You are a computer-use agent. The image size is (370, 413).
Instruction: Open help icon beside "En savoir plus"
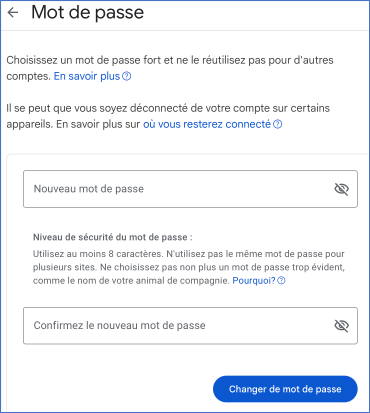[x=127, y=76]
